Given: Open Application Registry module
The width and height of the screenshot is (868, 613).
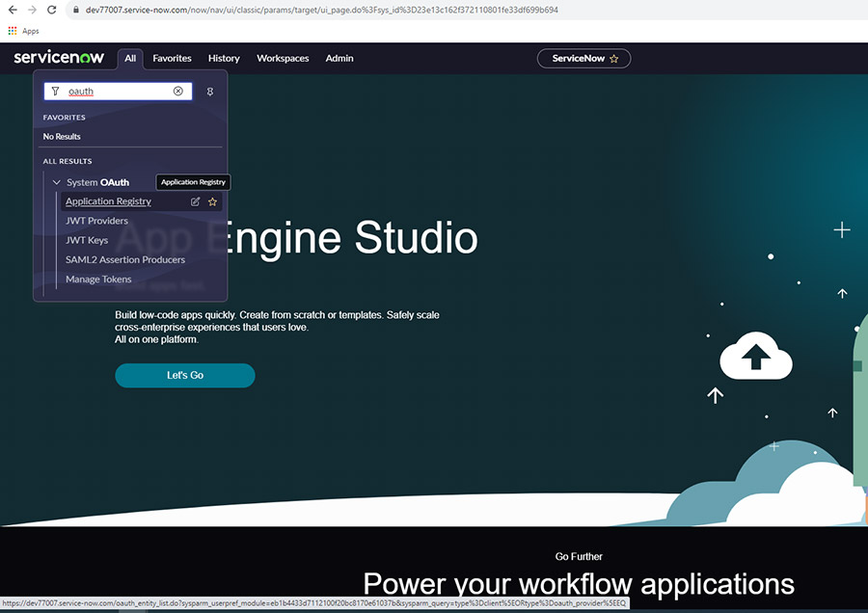Looking at the screenshot, I should coord(108,201).
